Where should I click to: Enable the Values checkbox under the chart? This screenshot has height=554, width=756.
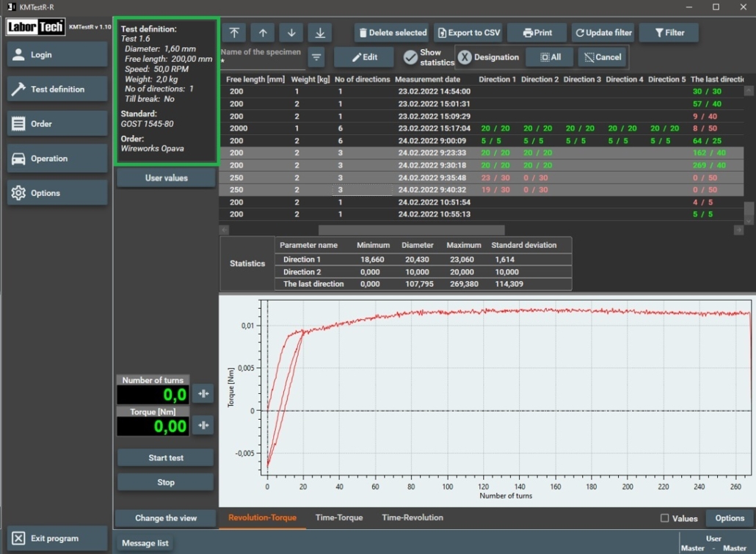coord(665,518)
